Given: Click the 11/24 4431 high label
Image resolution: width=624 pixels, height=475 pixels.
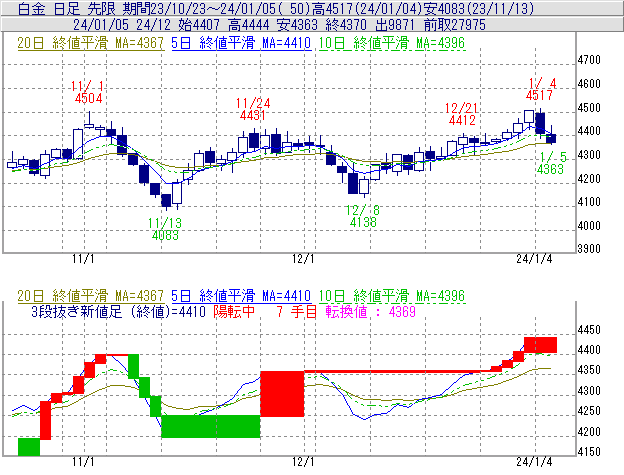Looking at the screenshot, I should (253, 109).
